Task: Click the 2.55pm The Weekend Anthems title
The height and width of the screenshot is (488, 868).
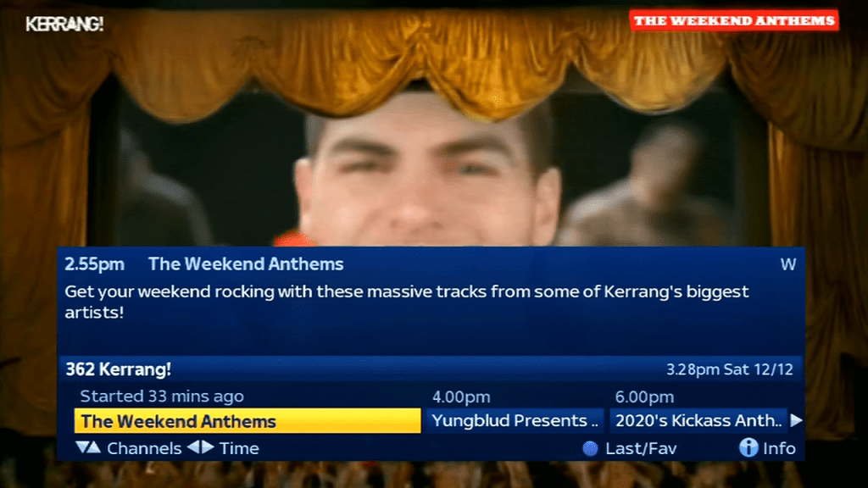Action: [x=204, y=264]
